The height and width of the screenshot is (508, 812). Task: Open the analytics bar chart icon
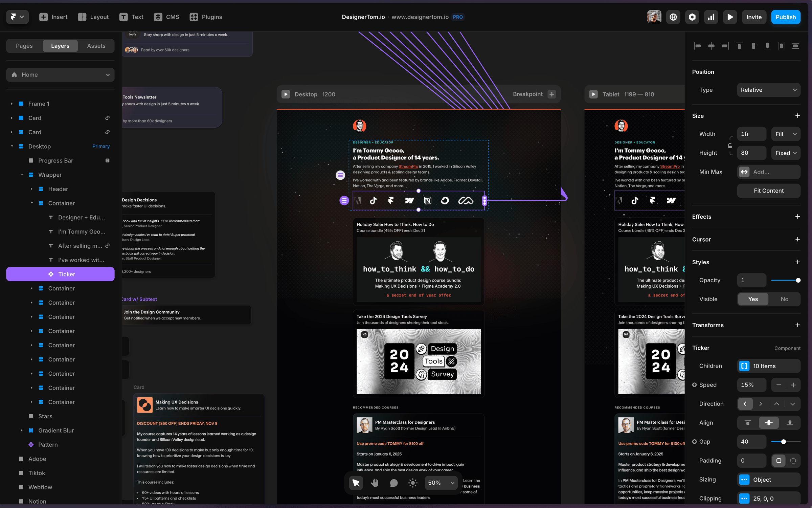[x=711, y=17]
